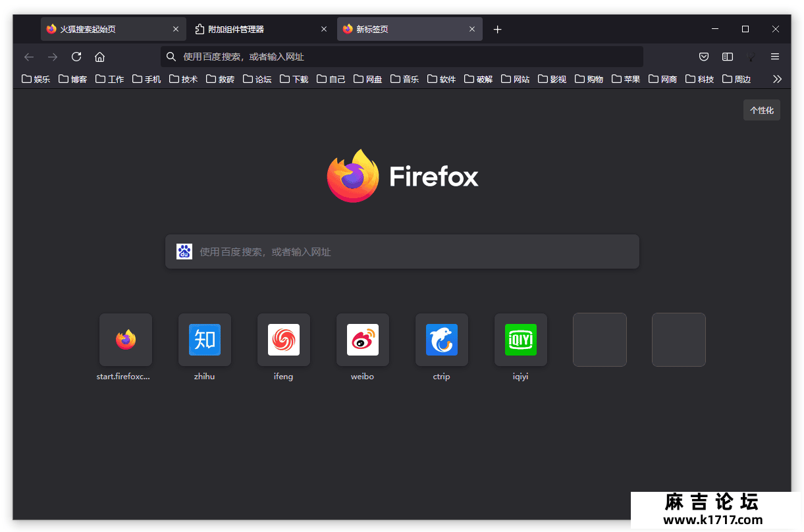This screenshot has width=804, height=532.
Task: Close the 附加组件管理器 tab
Action: coord(324,29)
